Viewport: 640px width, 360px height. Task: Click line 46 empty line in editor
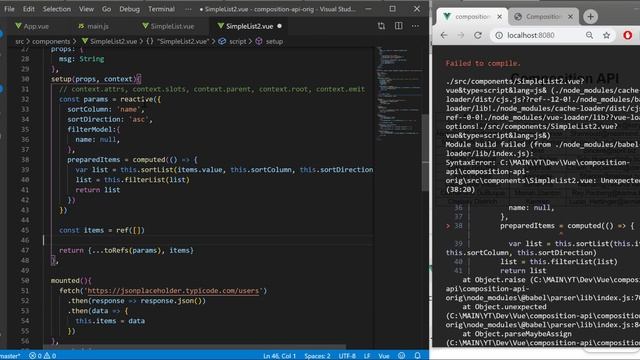(208, 240)
